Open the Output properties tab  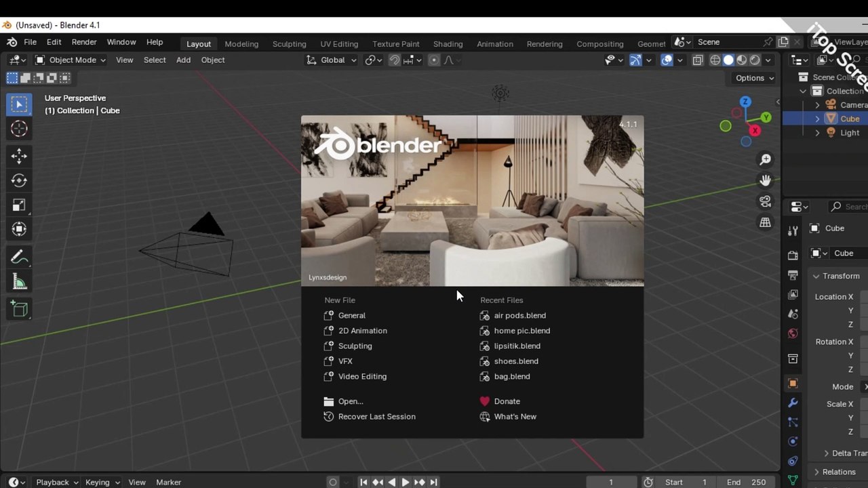coord(793,275)
